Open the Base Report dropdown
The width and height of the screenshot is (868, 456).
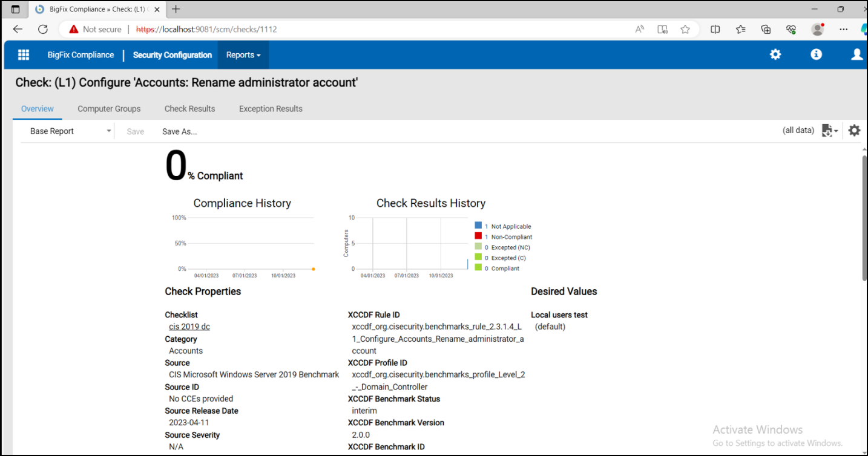(x=70, y=131)
